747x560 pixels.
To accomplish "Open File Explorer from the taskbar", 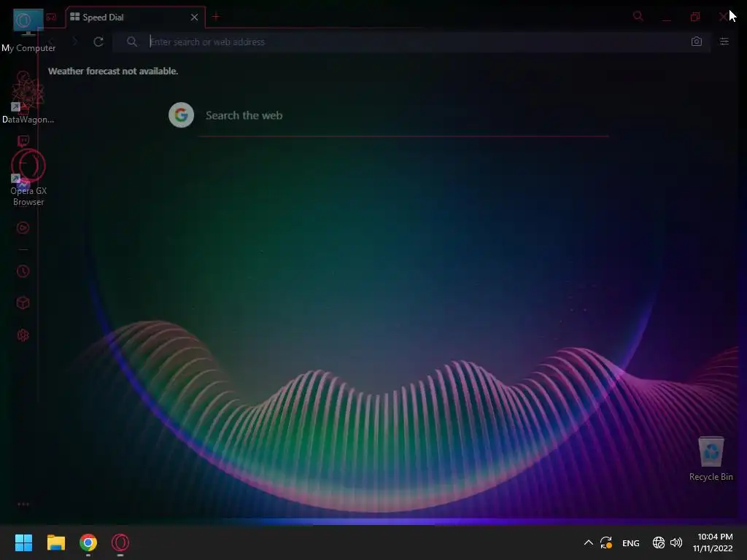I will (55, 542).
